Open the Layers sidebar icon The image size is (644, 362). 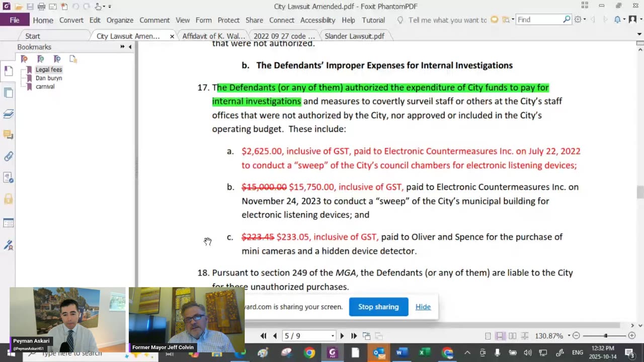coord(8,114)
